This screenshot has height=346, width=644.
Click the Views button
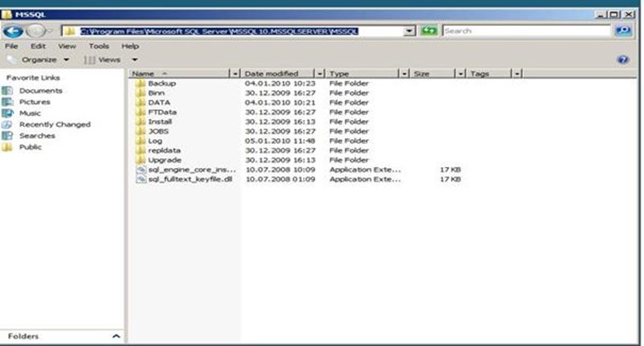pyautogui.click(x=103, y=60)
